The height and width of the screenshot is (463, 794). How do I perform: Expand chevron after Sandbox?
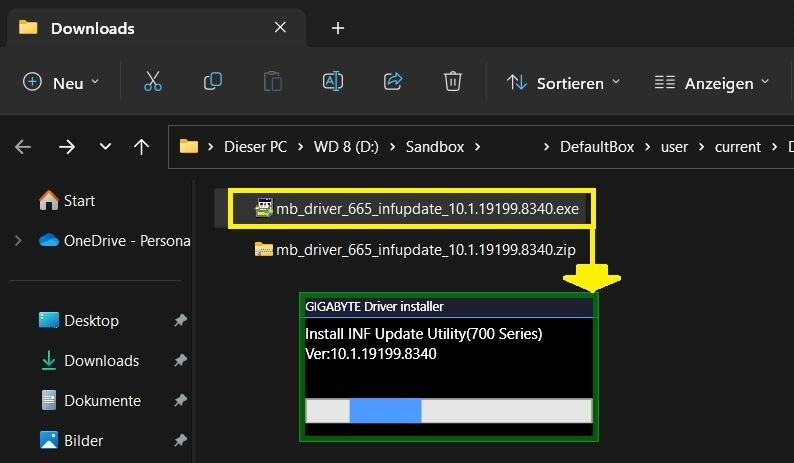coord(477,147)
